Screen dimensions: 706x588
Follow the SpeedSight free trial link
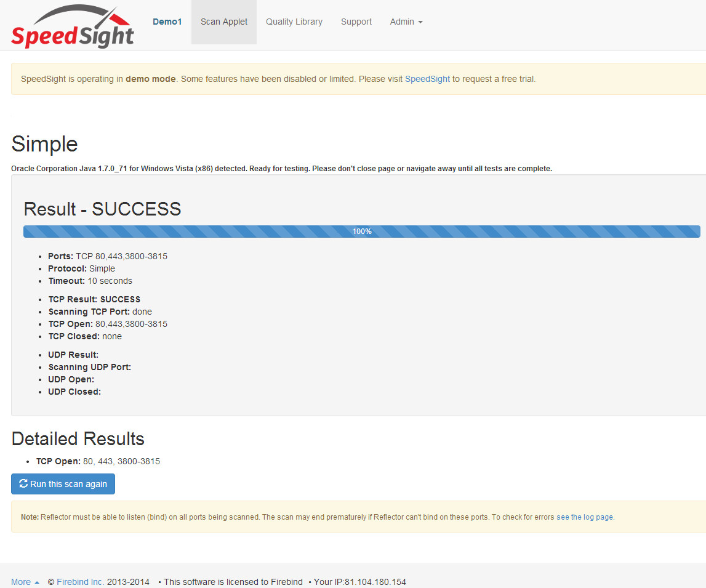[427, 79]
